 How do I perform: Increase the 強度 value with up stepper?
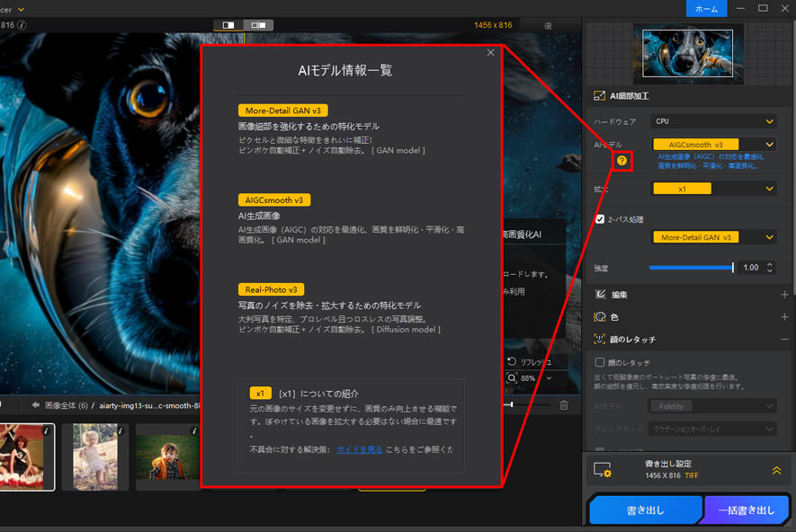coord(770,264)
